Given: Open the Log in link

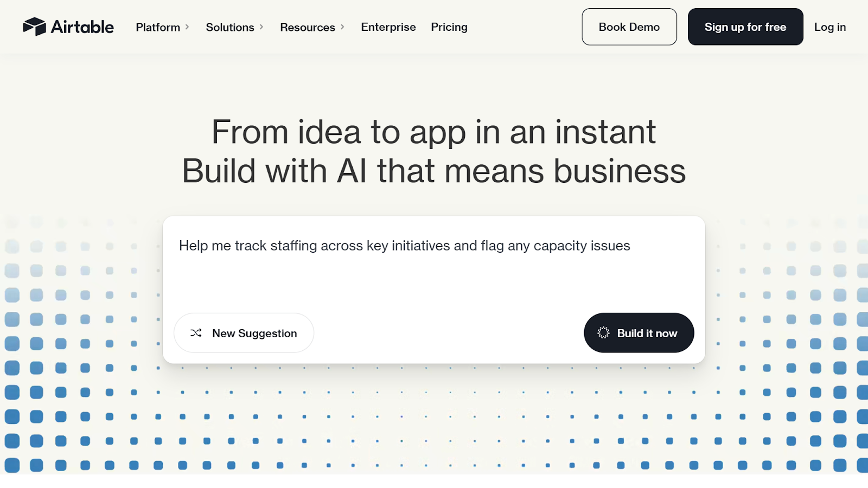Looking at the screenshot, I should point(829,27).
